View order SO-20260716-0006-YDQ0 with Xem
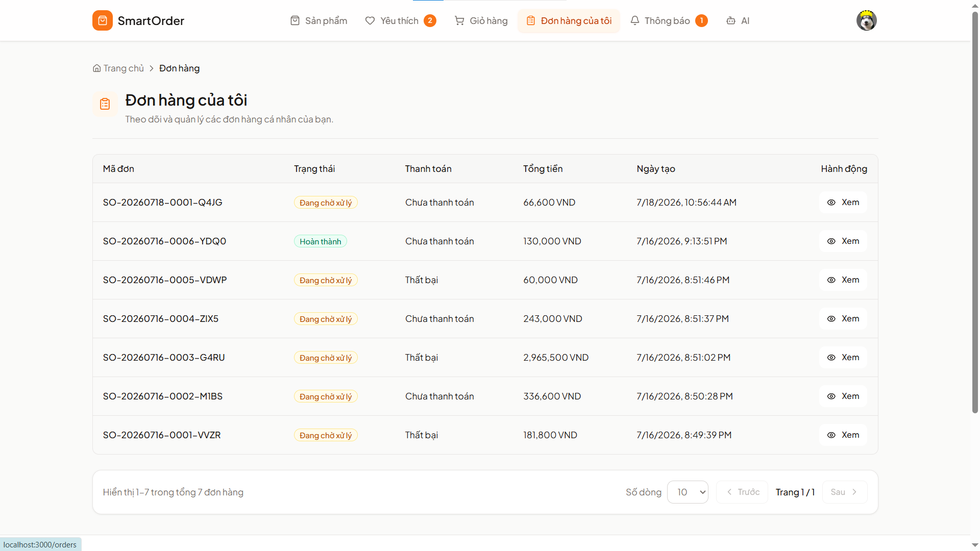 click(x=843, y=241)
